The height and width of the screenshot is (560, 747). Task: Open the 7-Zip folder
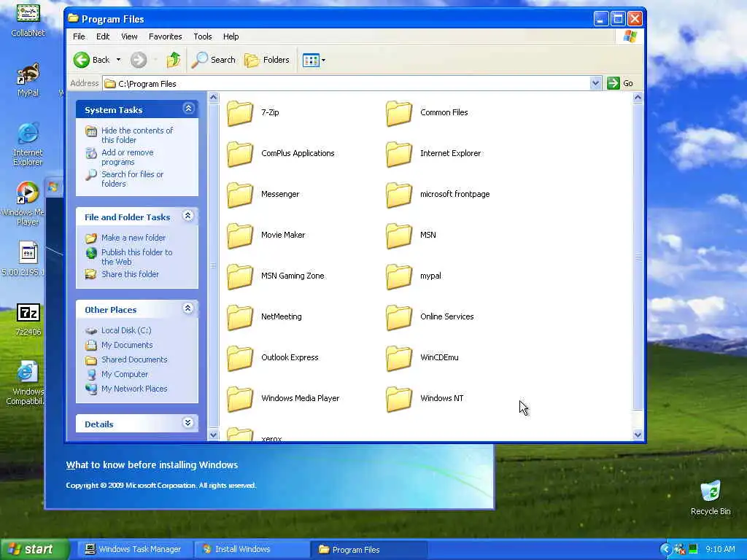click(x=252, y=113)
